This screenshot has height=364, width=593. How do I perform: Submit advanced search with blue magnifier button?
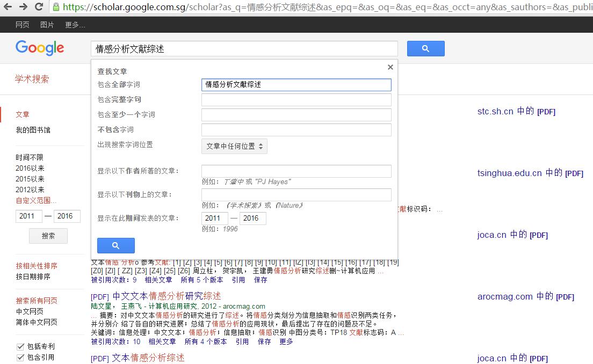click(115, 245)
